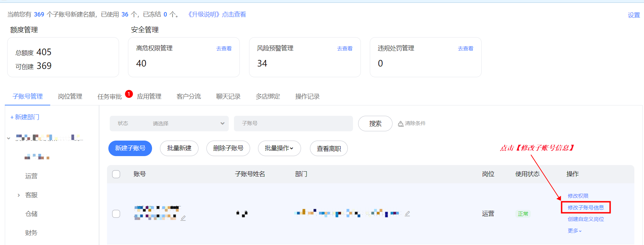
Task: Click 去查看 on the 违规处罚管理 card
Action: coord(465,49)
